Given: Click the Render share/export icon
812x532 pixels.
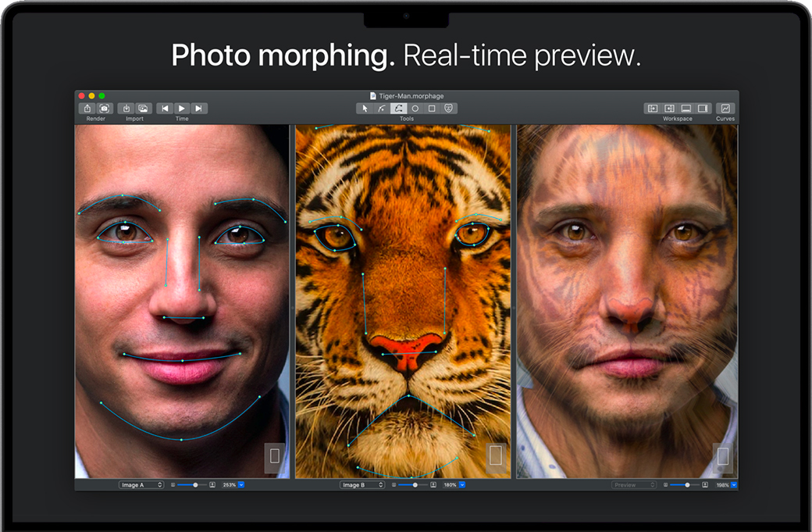Looking at the screenshot, I should pos(87,109).
